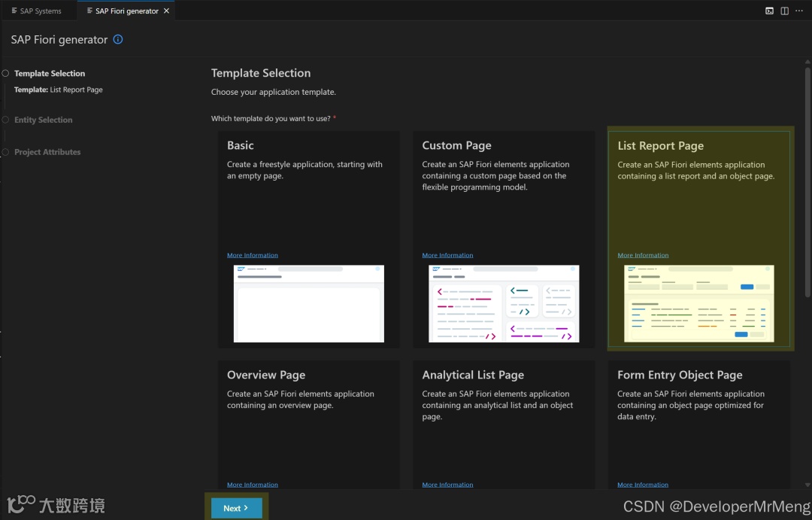Go to the Entity Selection step
The image size is (812, 520).
(x=44, y=120)
